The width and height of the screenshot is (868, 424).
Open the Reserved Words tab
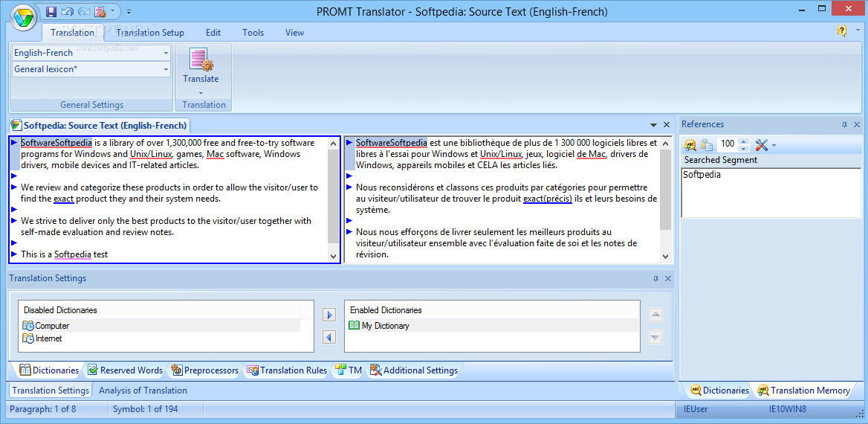point(125,370)
